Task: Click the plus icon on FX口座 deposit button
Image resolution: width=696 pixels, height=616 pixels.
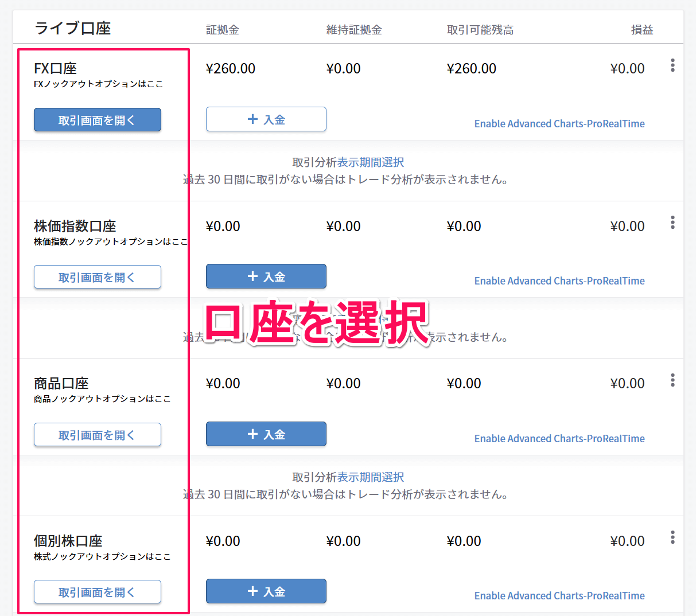Action: [252, 119]
